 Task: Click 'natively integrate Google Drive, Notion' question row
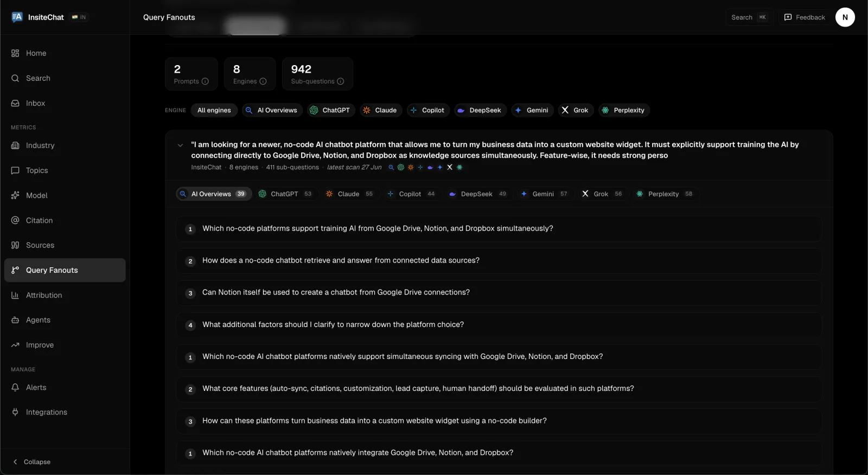[499, 453]
